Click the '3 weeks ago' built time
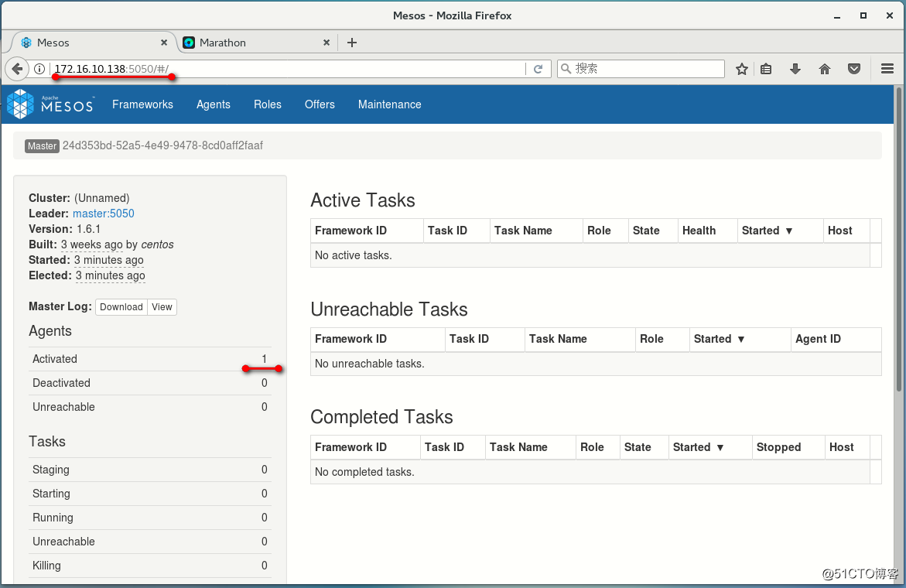Viewport: 906px width, 588px height. (x=91, y=245)
